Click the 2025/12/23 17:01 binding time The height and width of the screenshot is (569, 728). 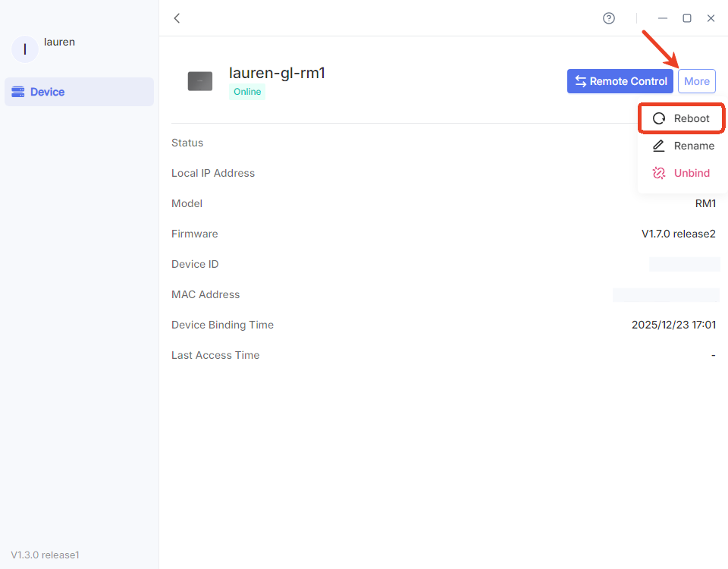point(673,325)
